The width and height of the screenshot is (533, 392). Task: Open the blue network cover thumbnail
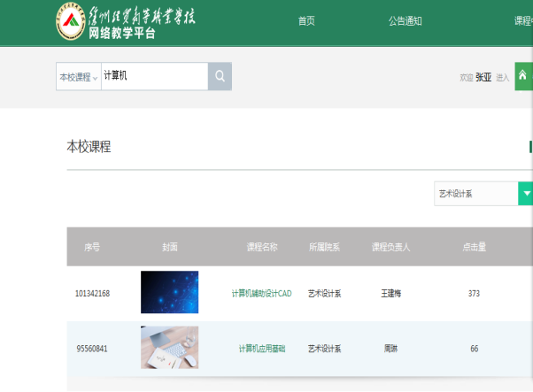pos(170,292)
